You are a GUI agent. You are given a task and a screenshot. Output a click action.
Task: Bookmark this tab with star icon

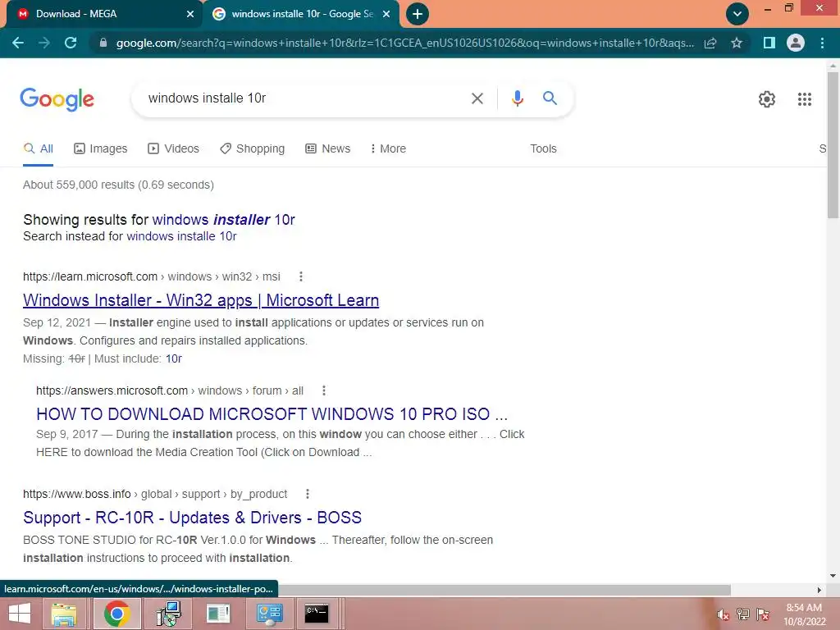pyautogui.click(x=737, y=43)
